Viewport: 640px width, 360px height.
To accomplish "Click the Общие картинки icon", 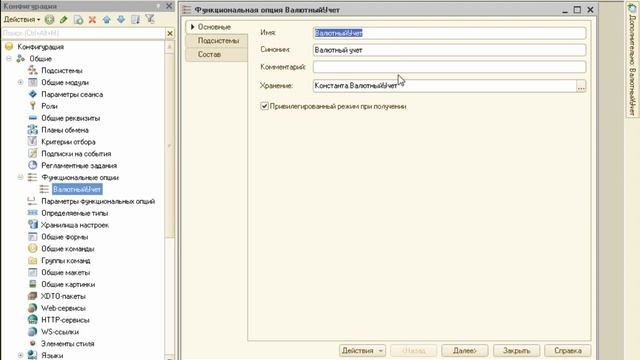I will coord(33,284).
